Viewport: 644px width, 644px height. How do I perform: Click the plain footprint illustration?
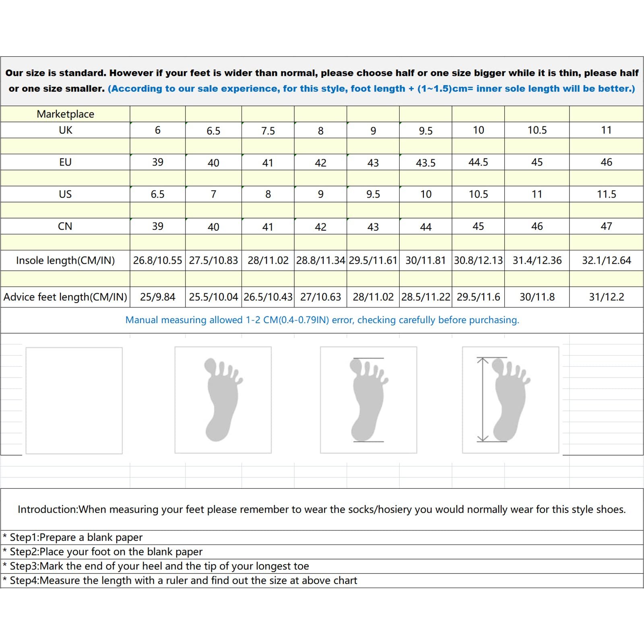point(223,400)
